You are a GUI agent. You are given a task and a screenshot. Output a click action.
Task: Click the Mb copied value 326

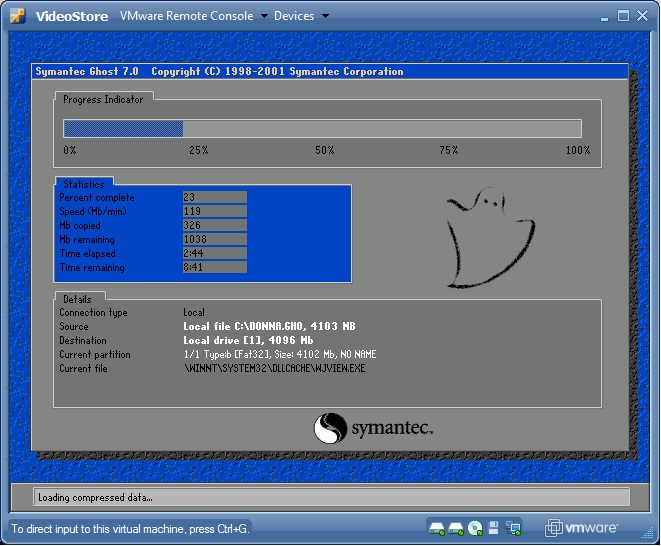click(215, 225)
